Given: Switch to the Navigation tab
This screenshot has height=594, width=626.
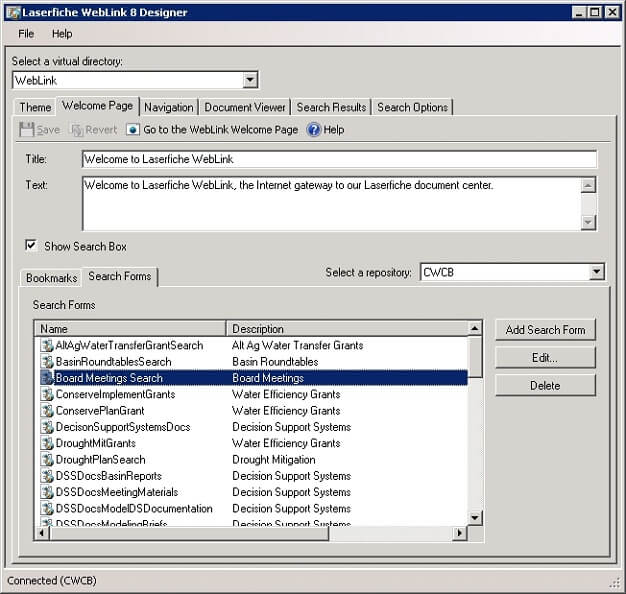Looking at the screenshot, I should 168,107.
